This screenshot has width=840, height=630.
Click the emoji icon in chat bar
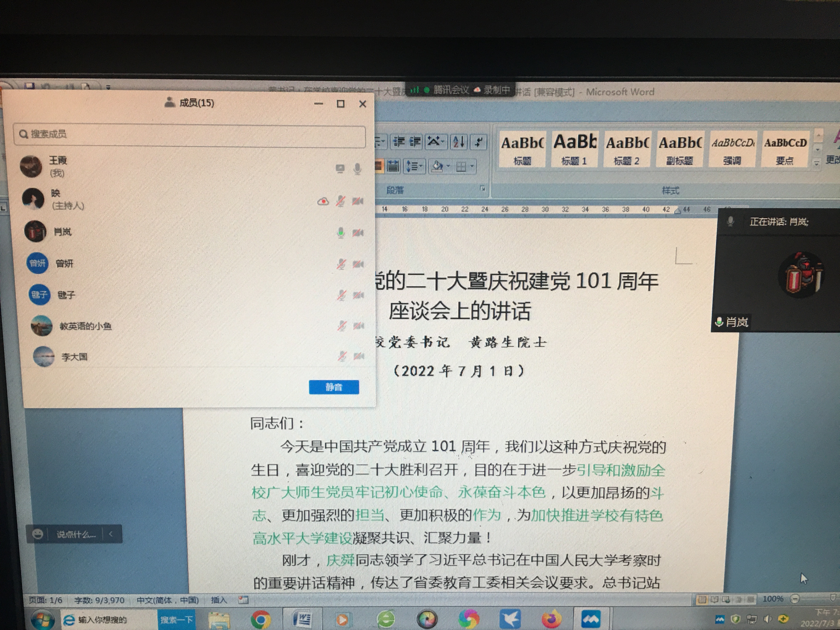(x=37, y=534)
